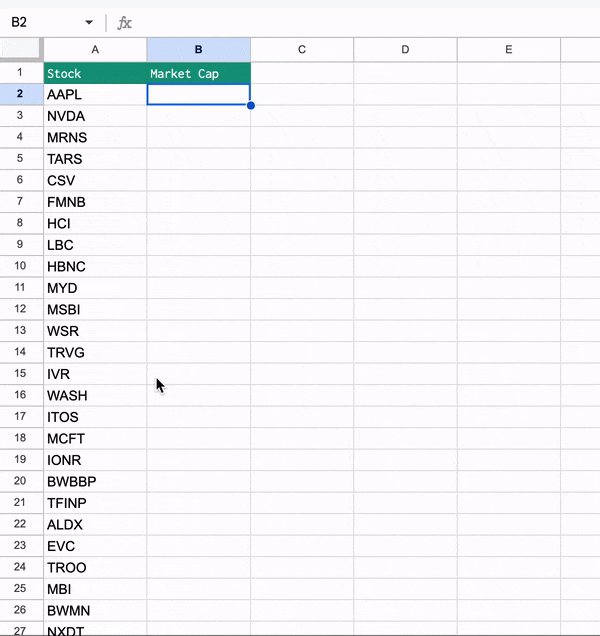Select the MBI cell
The height and width of the screenshot is (636, 600).
click(95, 589)
